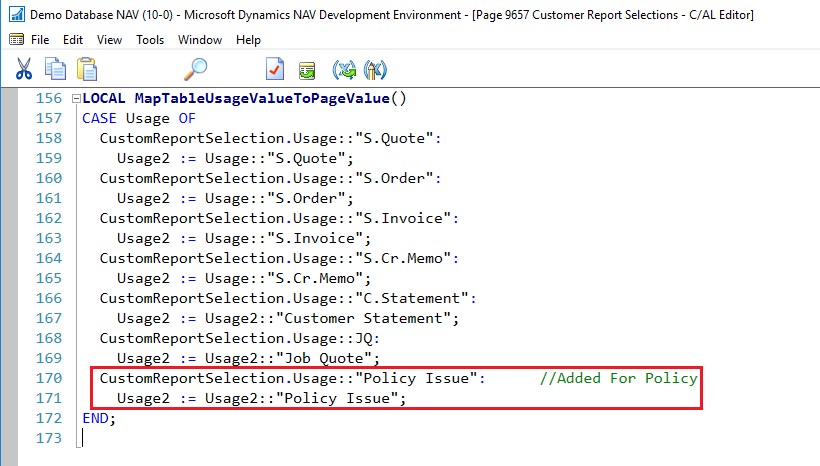Open the File menu

(x=40, y=40)
